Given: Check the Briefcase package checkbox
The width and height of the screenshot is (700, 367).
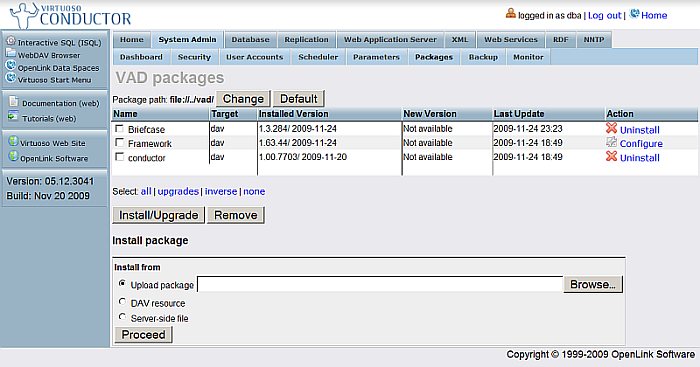Looking at the screenshot, I should coord(119,129).
